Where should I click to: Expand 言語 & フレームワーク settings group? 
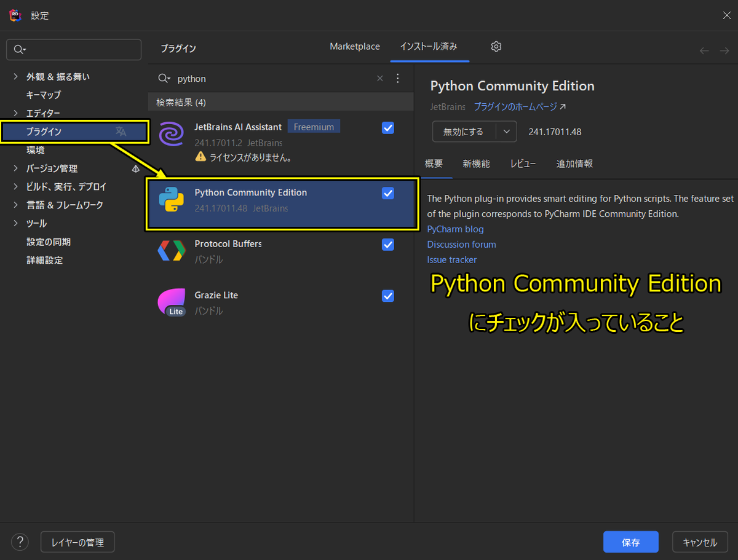tap(16, 205)
